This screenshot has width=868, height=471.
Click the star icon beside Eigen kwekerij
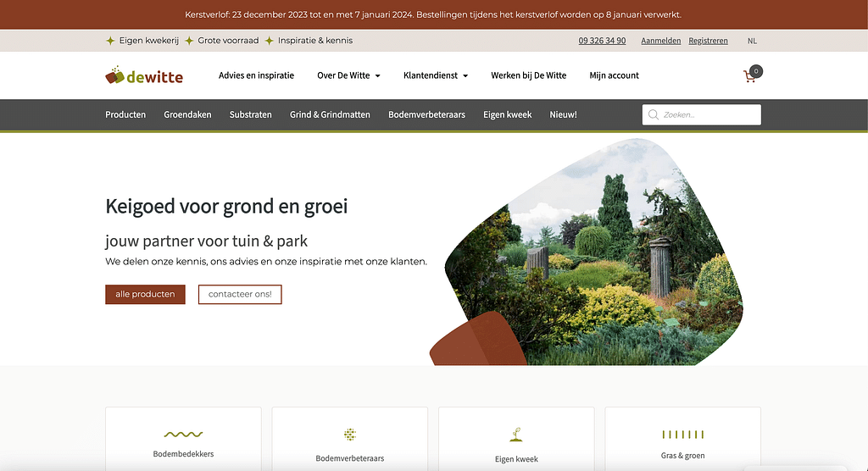(110, 41)
